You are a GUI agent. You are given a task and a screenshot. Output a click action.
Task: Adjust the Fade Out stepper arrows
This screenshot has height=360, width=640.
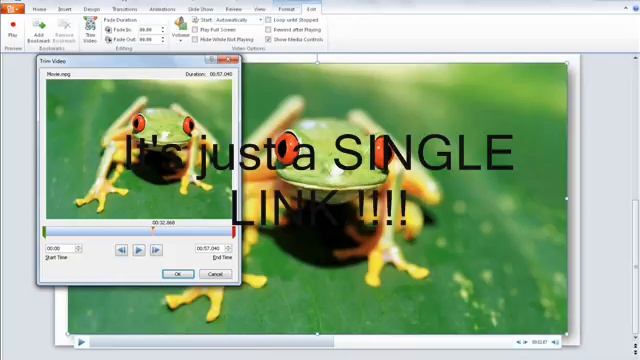163,40
